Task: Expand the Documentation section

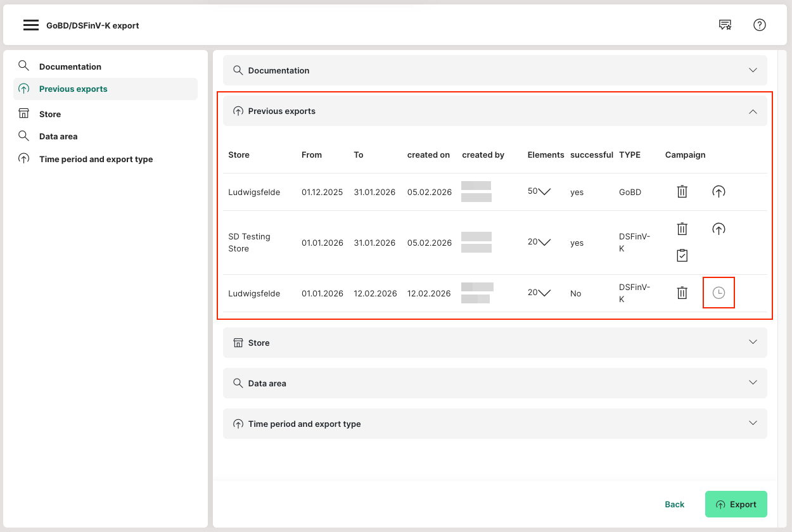Action: (x=753, y=70)
